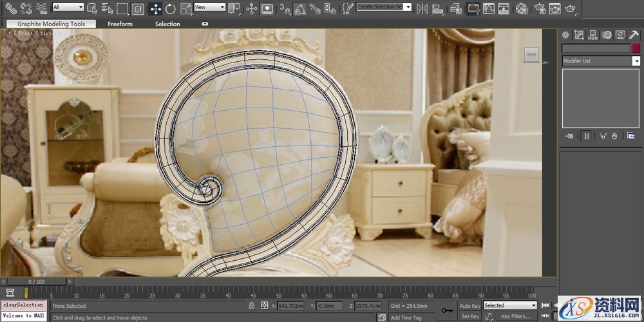This screenshot has height=322, width=644.
Task: Toggle the Percent Snap button
Action: pos(315,8)
